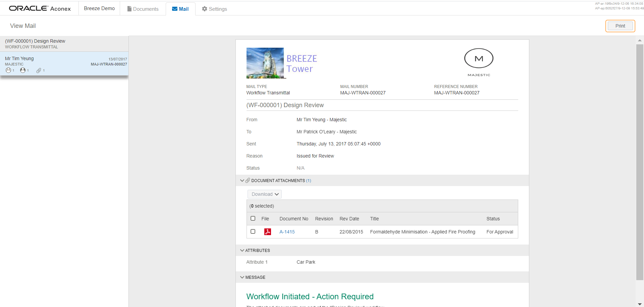Click the 13/07/2017 date in mail list
Image resolution: width=644 pixels, height=307 pixels.
click(118, 59)
